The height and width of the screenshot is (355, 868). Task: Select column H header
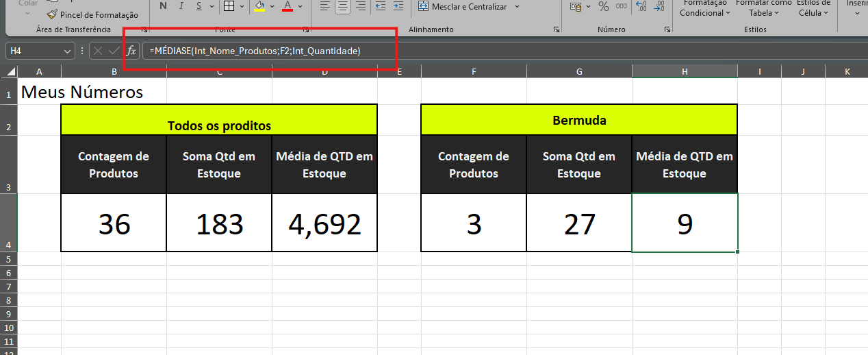[685, 72]
